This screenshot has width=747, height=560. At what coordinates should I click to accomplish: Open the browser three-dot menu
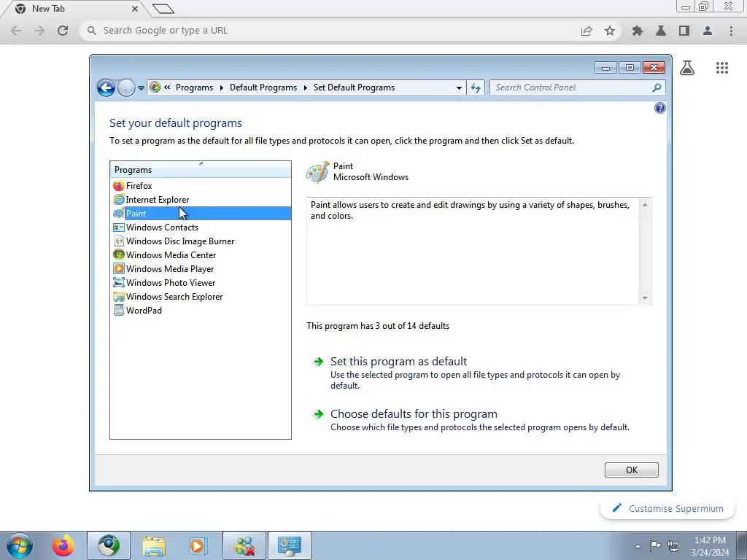point(731,31)
